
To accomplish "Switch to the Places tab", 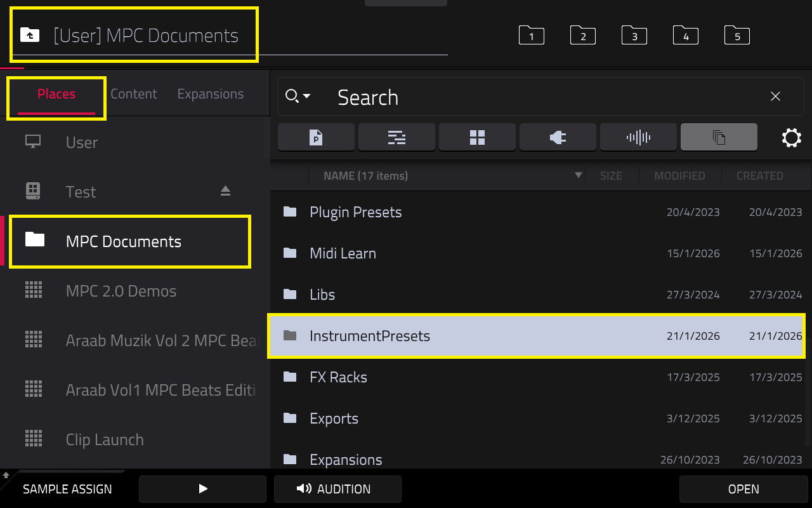I will tap(56, 94).
